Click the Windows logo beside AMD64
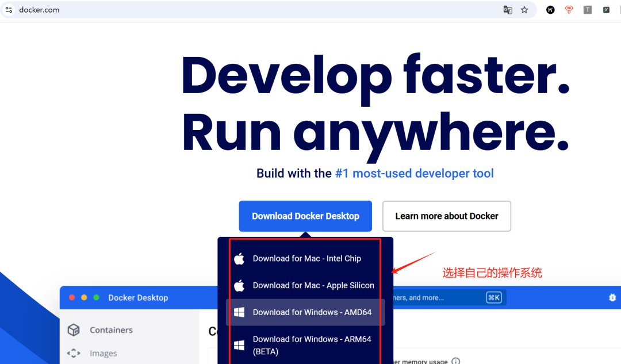The width and height of the screenshot is (621, 364). tap(239, 312)
